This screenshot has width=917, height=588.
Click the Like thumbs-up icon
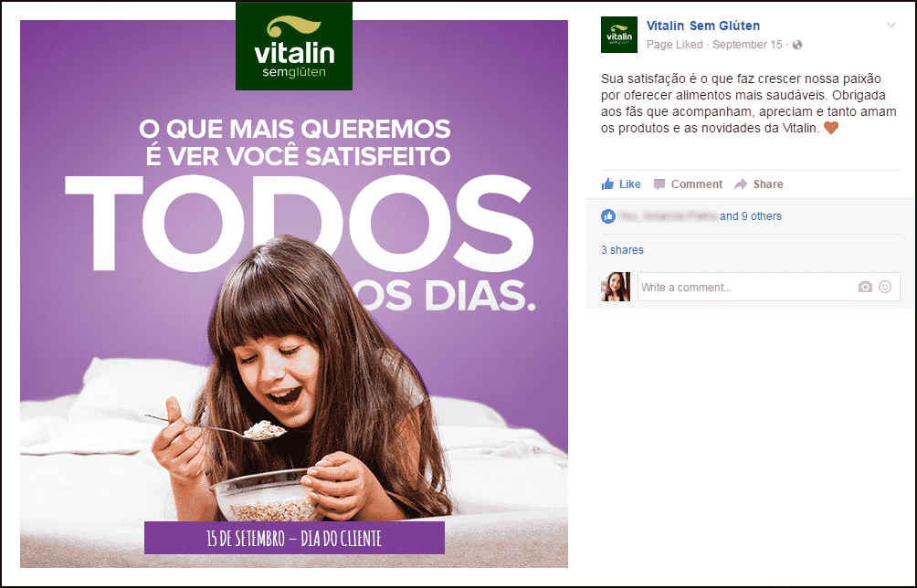[x=607, y=184]
